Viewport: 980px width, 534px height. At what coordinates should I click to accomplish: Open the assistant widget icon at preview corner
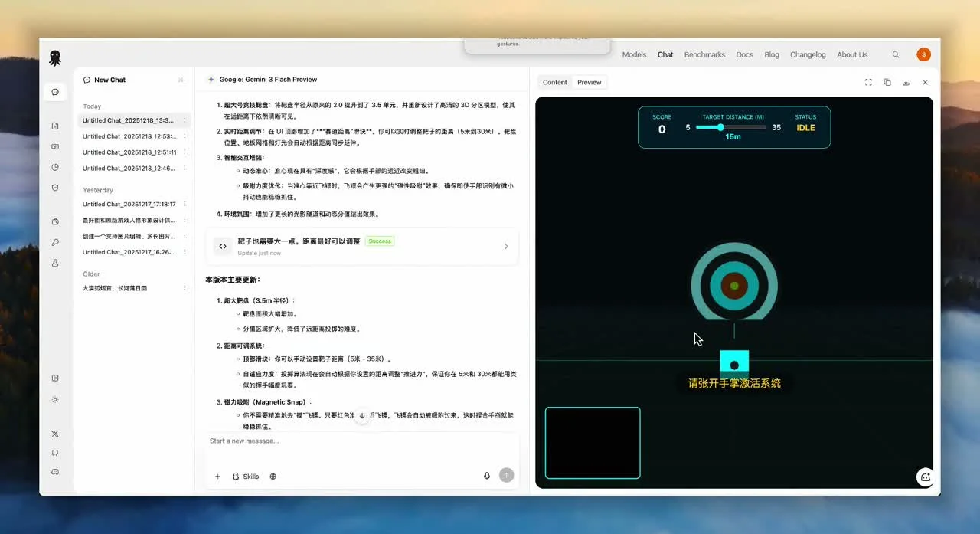point(925,477)
